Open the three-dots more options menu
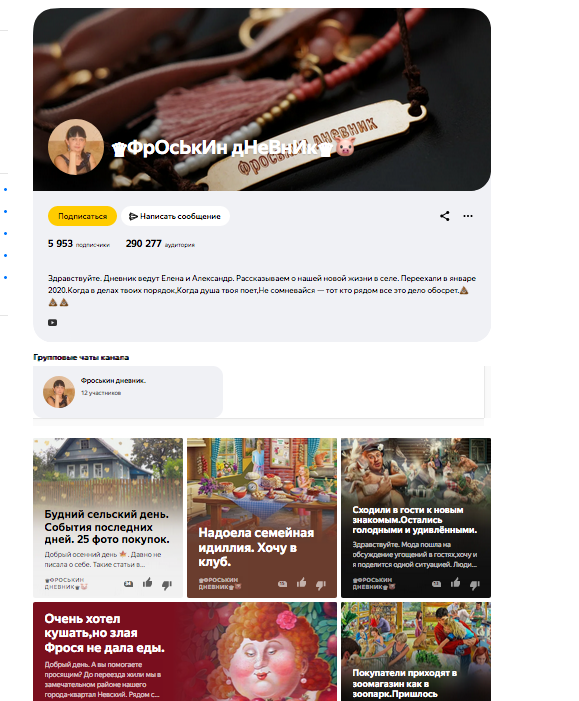579x701 pixels. coord(468,216)
